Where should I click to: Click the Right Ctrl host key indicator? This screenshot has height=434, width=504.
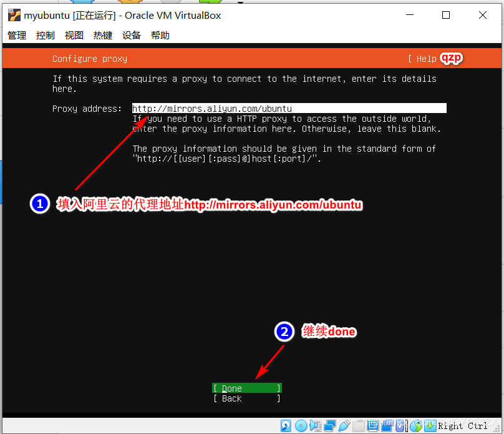[x=463, y=426]
